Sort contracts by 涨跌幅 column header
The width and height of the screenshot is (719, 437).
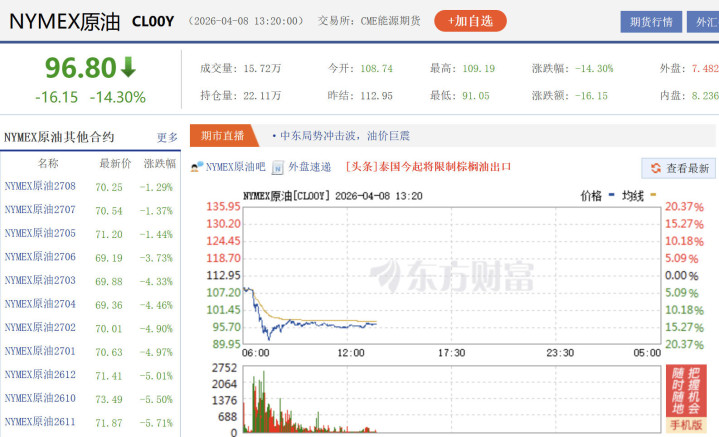[159, 163]
